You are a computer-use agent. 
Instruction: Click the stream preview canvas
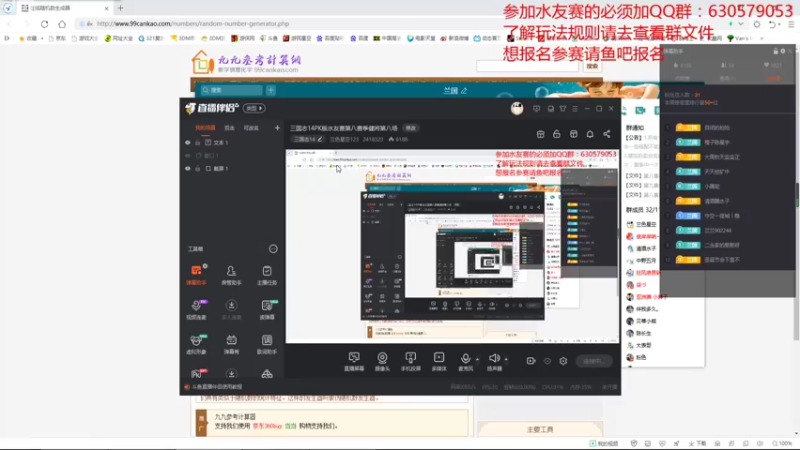(x=452, y=246)
